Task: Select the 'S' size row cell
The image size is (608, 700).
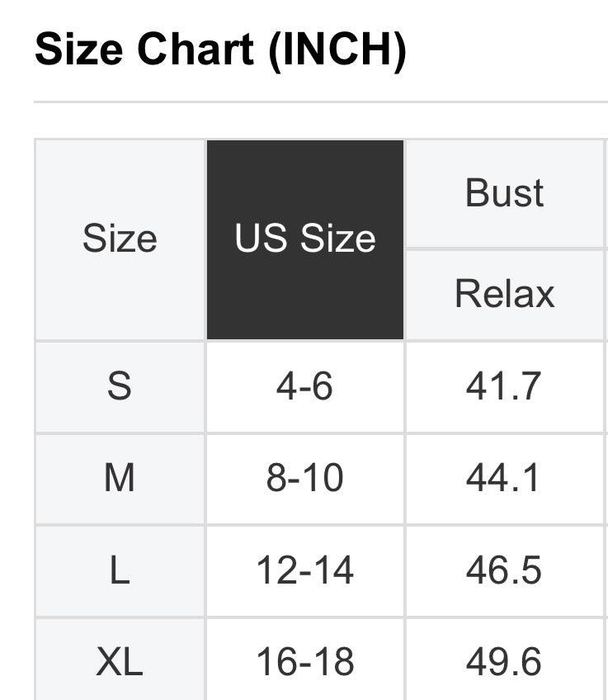Action: coord(120,386)
